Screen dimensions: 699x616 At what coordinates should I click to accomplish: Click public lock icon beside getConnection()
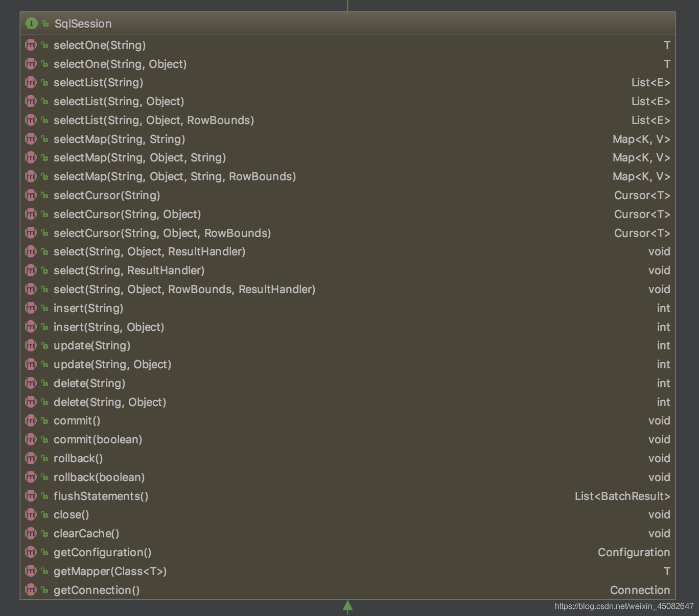pos(44,590)
